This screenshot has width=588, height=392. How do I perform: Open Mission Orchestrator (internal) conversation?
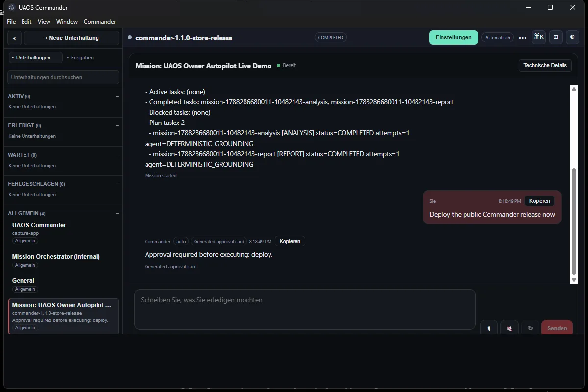pyautogui.click(x=63, y=260)
